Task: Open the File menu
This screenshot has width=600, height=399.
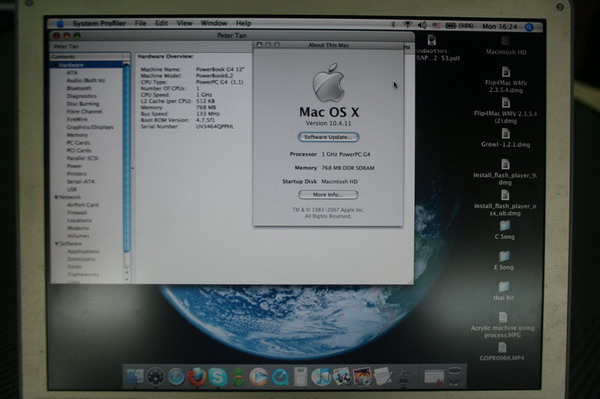Action: [140, 23]
